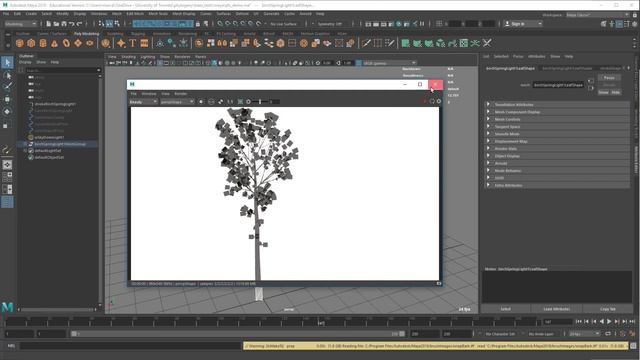640x360 pixels.
Task: Open the Windows menu in main menu bar
Action: pos(99,13)
